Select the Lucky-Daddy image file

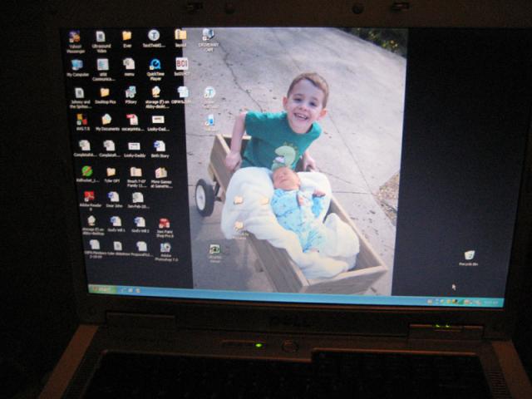[x=135, y=150]
